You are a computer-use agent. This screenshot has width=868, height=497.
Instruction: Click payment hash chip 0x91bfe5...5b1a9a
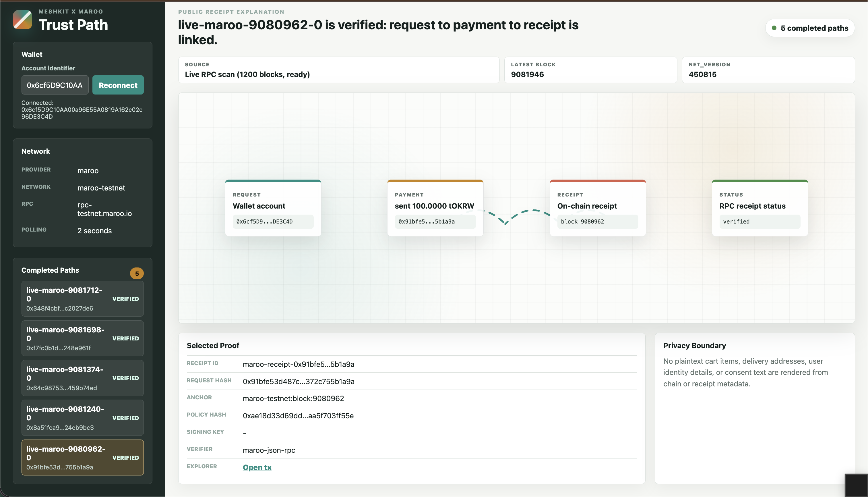click(435, 221)
